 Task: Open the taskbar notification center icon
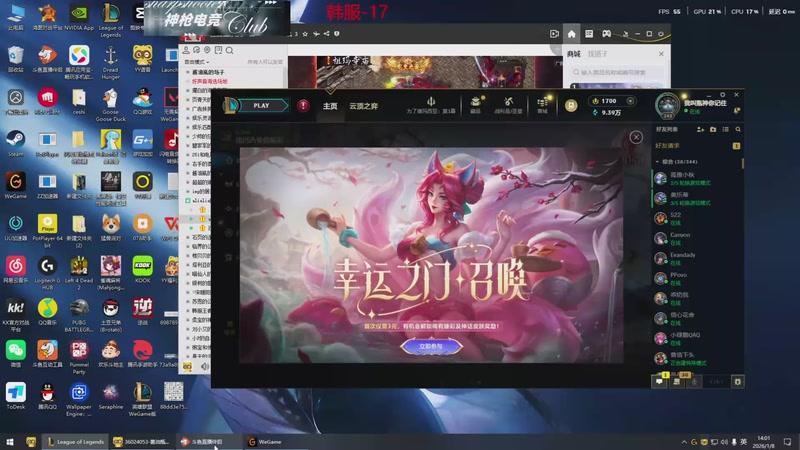788,442
